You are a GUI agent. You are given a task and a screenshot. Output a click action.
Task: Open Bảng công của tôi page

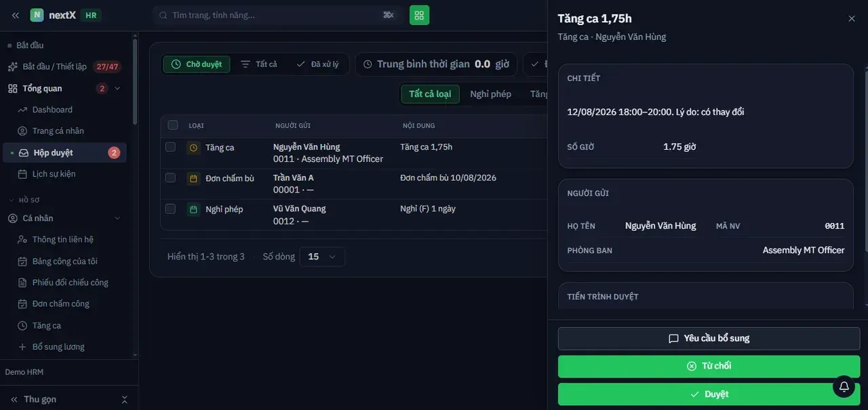64,261
